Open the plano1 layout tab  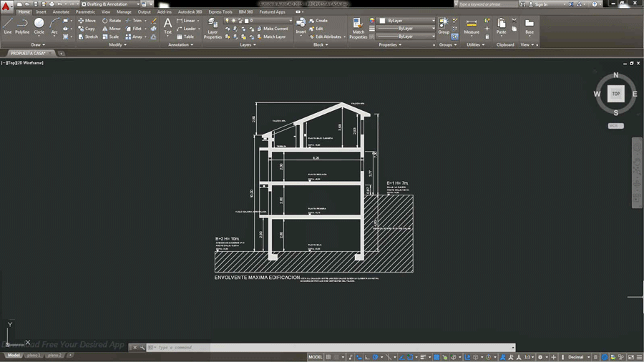33,355
